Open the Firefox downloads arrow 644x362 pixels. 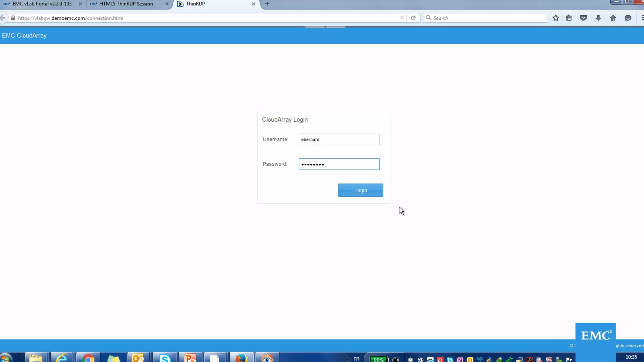coord(598,18)
